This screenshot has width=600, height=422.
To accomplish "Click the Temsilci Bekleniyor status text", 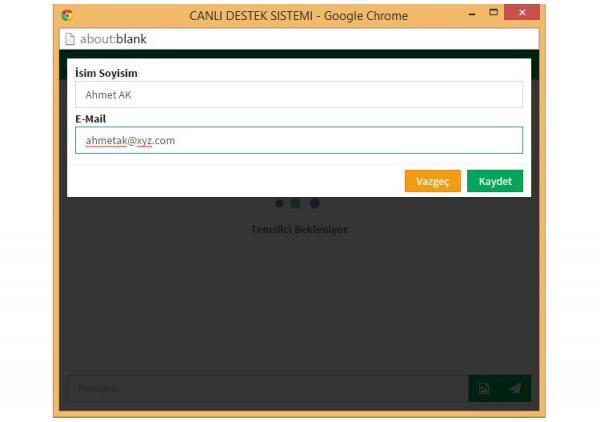I will [299, 230].
